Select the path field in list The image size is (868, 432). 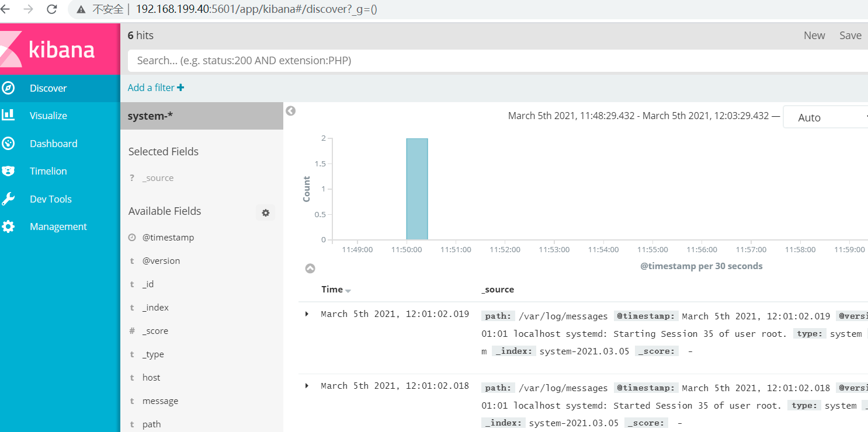152,424
